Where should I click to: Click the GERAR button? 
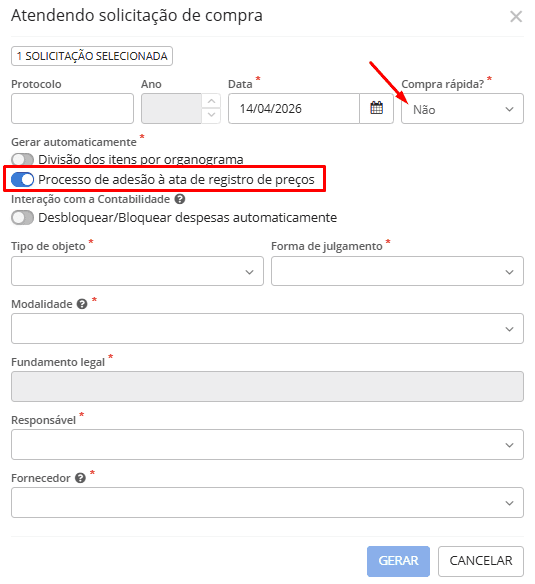(398, 561)
